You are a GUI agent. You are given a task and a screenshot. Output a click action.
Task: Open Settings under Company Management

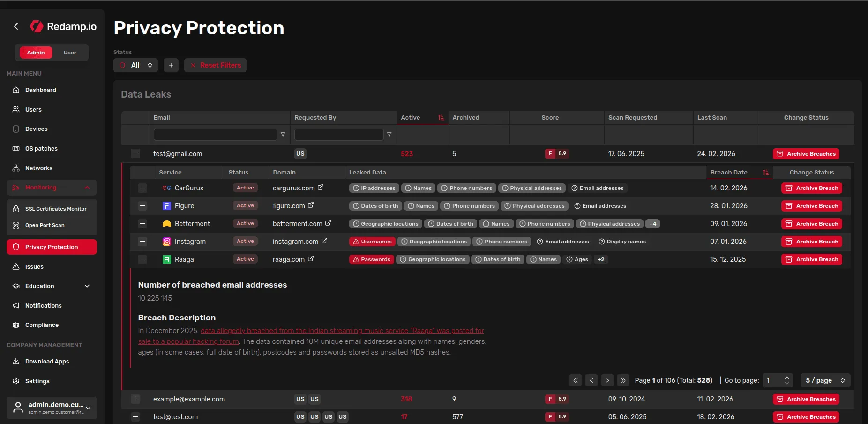(37, 381)
